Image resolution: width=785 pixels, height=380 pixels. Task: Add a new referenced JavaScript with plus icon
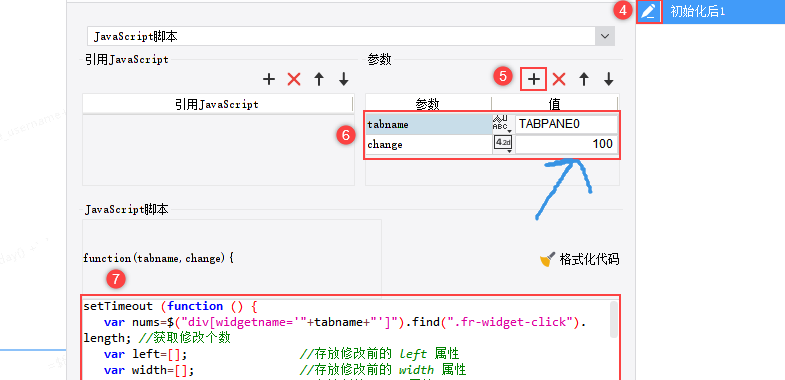[x=269, y=79]
